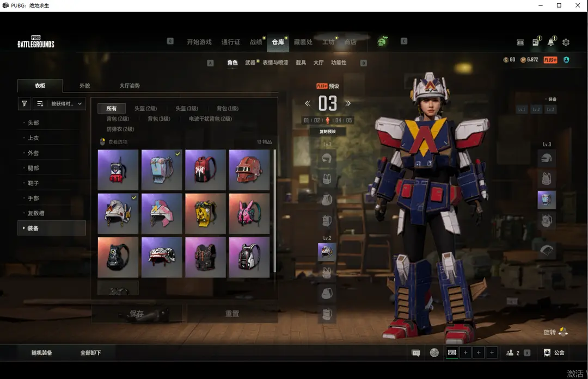The height and width of the screenshot is (379, 588).
Task: Select red radio backpack skin thumbnail
Action: pos(118,170)
